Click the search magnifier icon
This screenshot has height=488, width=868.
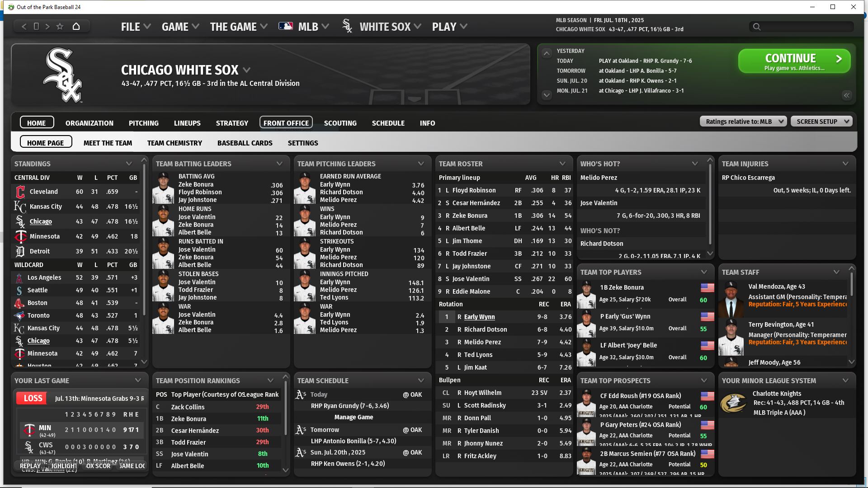756,27
